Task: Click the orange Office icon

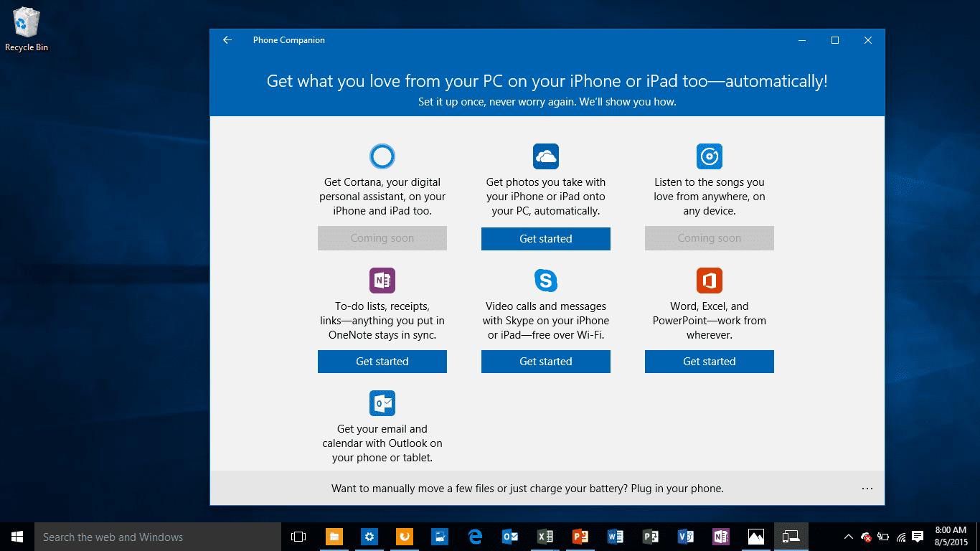Action: [x=710, y=281]
